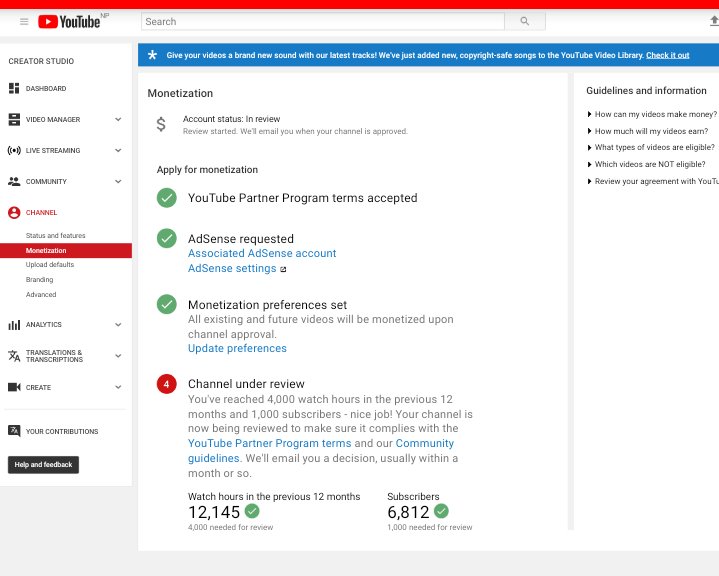Focus the Search input field
The image size is (719, 576).
click(x=323, y=21)
